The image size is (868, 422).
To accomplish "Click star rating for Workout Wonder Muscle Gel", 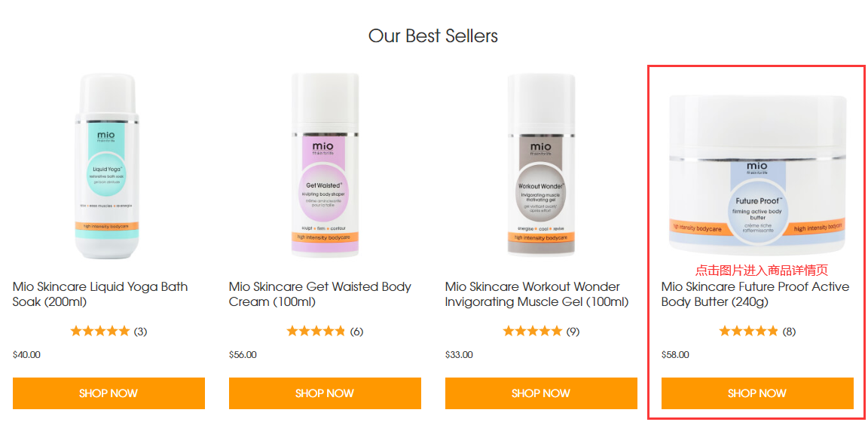I will coord(532,331).
